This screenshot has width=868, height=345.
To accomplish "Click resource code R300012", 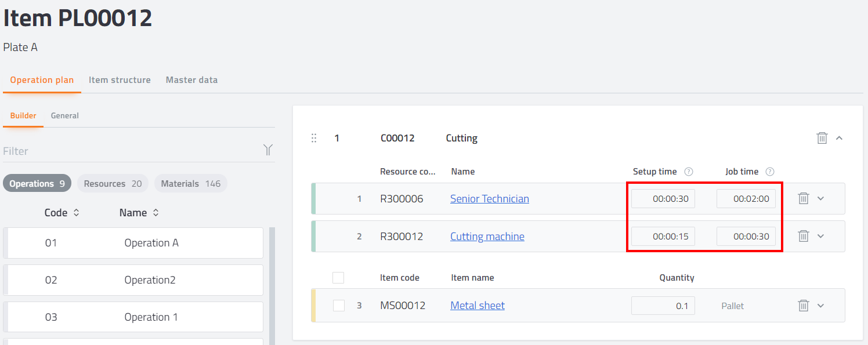I will tap(402, 237).
